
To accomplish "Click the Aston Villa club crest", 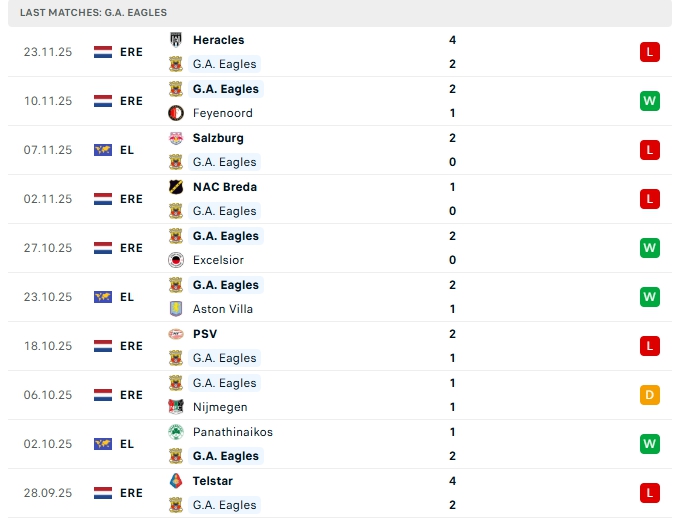I will click(176, 309).
